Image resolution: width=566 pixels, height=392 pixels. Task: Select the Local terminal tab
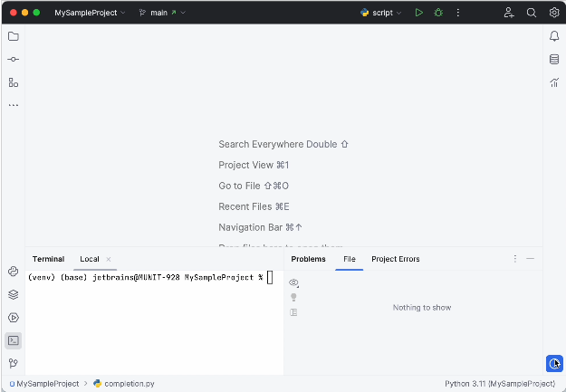coord(90,259)
